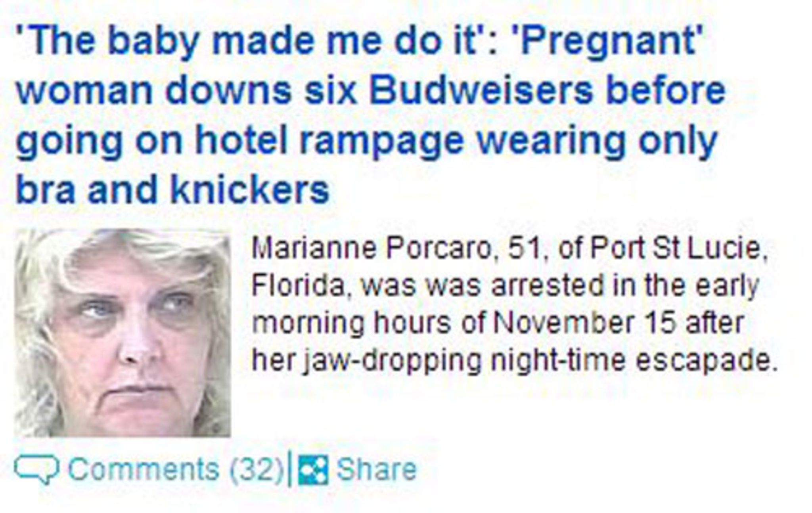Image resolution: width=812 pixels, height=513 pixels.
Task: Click 'bra and knickers' headline text
Action: tap(172, 190)
